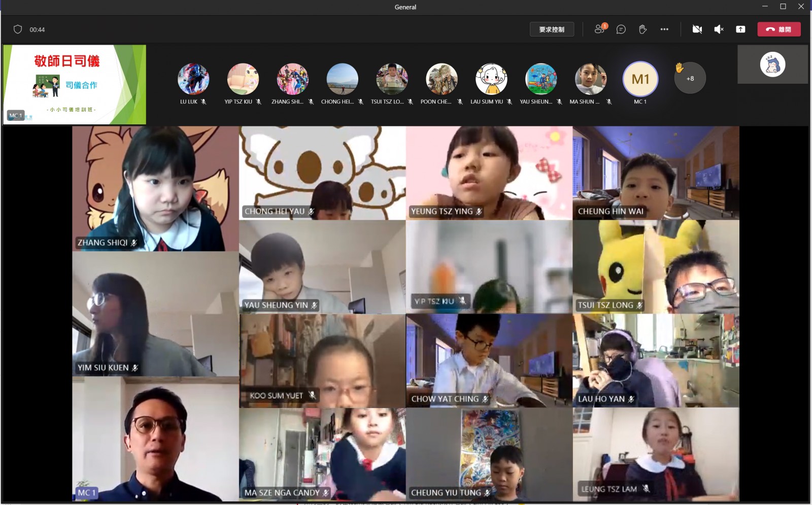Open the meeting chat icon
This screenshot has height=505, width=812.
pos(621,29)
